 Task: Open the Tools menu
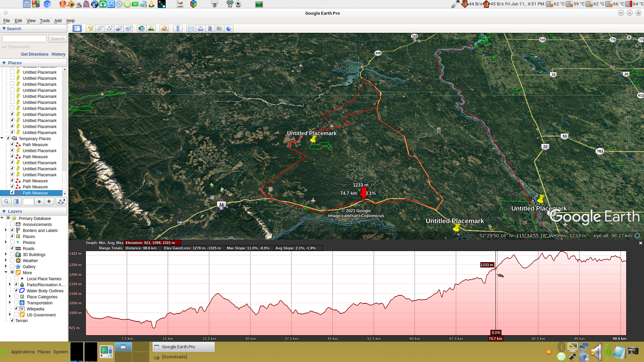tap(45, 21)
